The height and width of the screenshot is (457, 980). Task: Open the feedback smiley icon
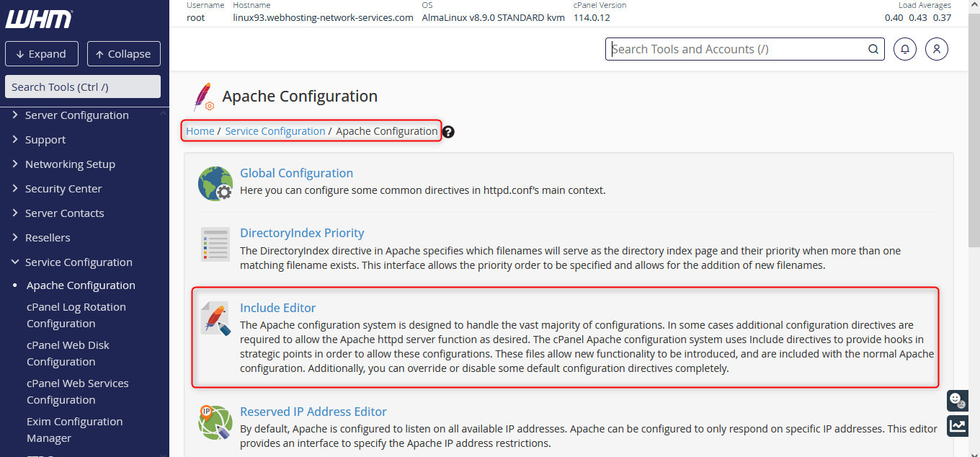(957, 400)
